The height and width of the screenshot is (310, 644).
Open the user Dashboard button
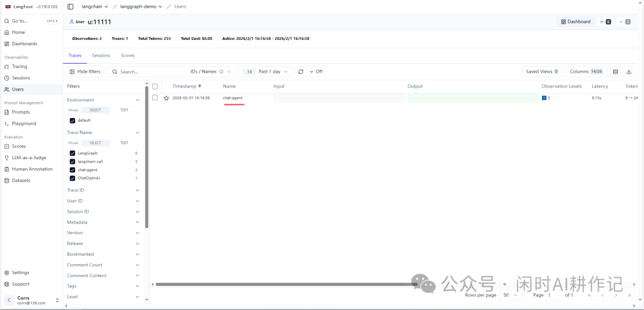[x=576, y=22]
